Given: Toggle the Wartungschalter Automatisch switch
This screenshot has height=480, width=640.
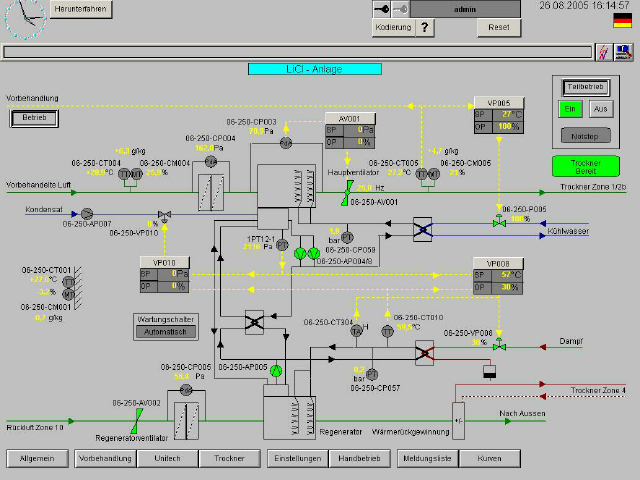Looking at the screenshot, I should tap(166, 332).
